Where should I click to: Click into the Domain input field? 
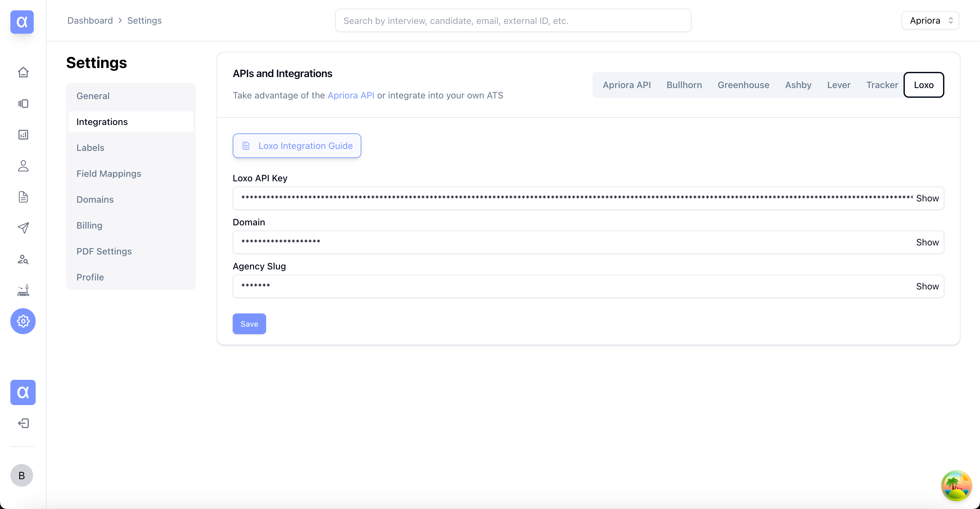pyautogui.click(x=588, y=242)
